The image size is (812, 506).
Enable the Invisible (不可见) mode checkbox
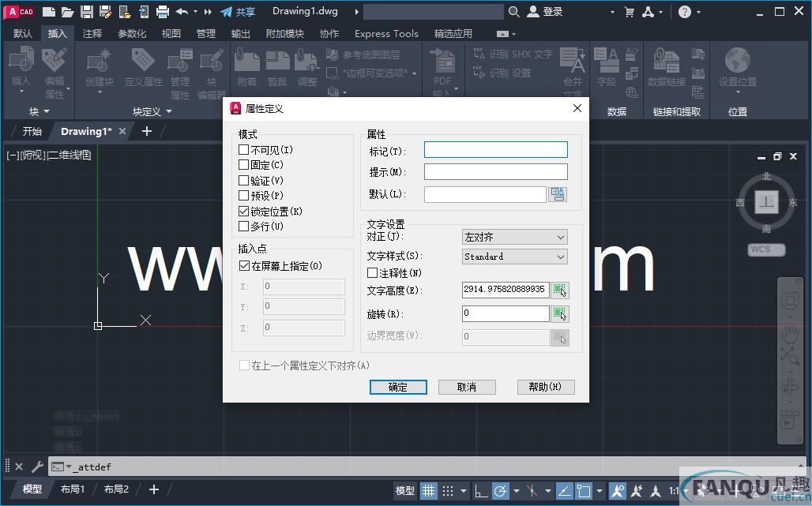point(244,150)
